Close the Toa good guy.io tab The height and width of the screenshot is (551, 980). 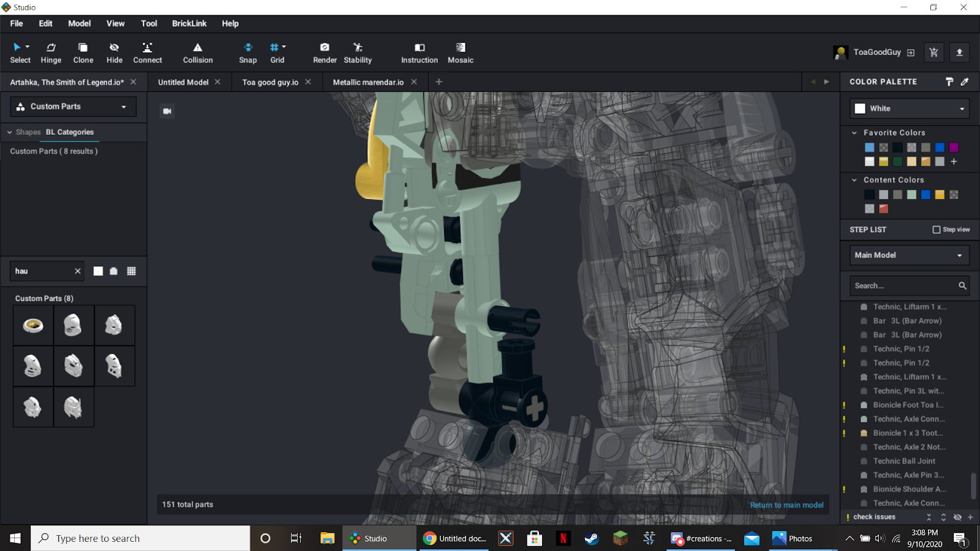point(308,82)
